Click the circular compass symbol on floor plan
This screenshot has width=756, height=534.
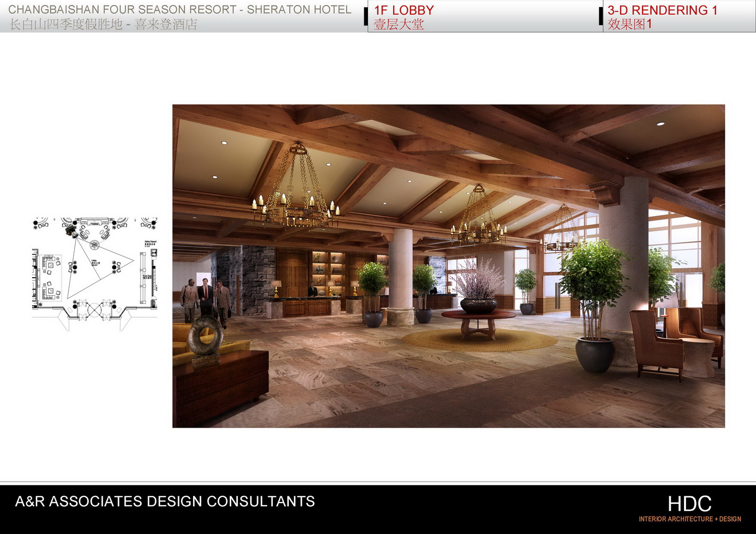tap(94, 245)
